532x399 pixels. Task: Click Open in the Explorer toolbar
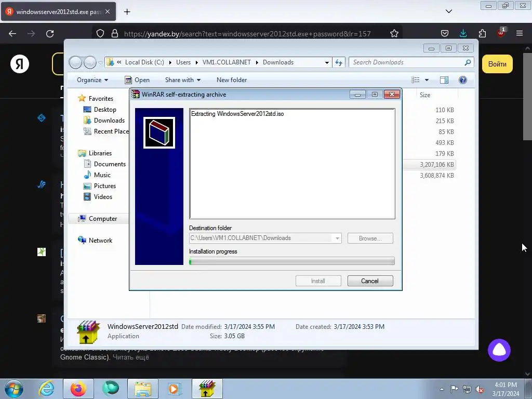[x=137, y=80]
